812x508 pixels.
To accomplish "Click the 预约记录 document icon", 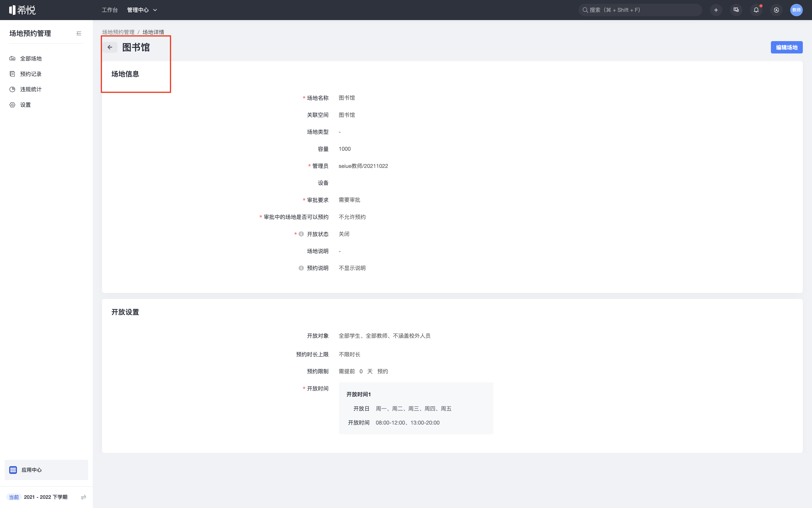I will click(x=12, y=74).
